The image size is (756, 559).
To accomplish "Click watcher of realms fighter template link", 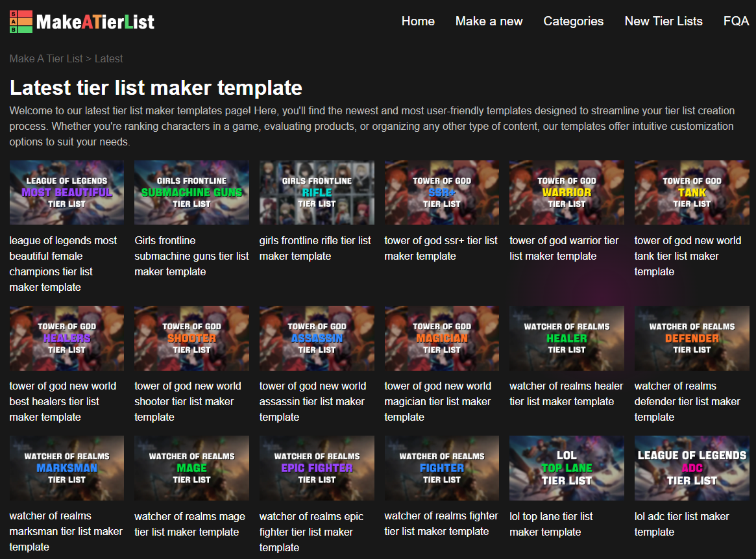I will (x=441, y=523).
